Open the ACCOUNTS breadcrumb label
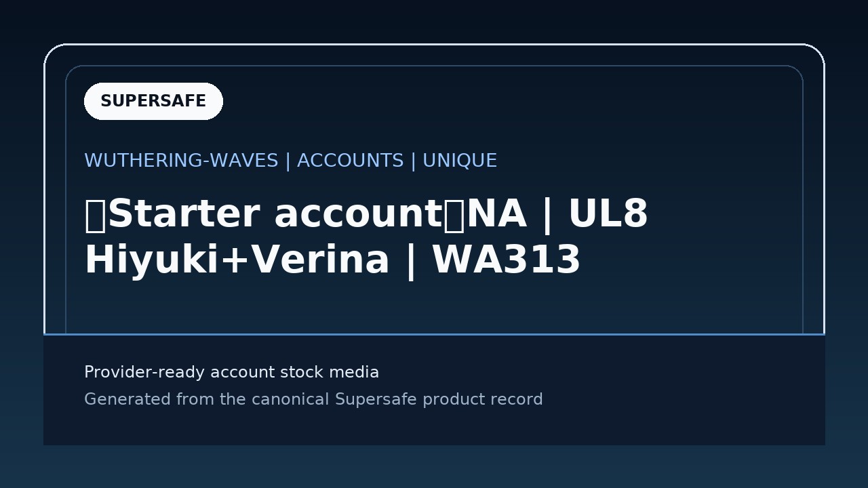This screenshot has height=488, width=868. (351, 161)
